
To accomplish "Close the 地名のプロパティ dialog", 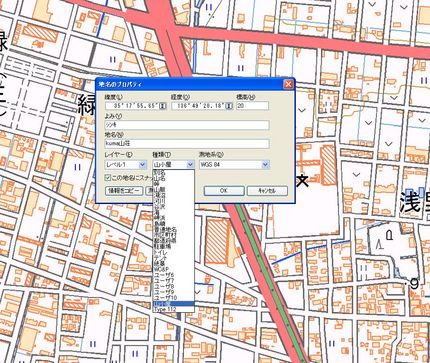I will (x=288, y=84).
